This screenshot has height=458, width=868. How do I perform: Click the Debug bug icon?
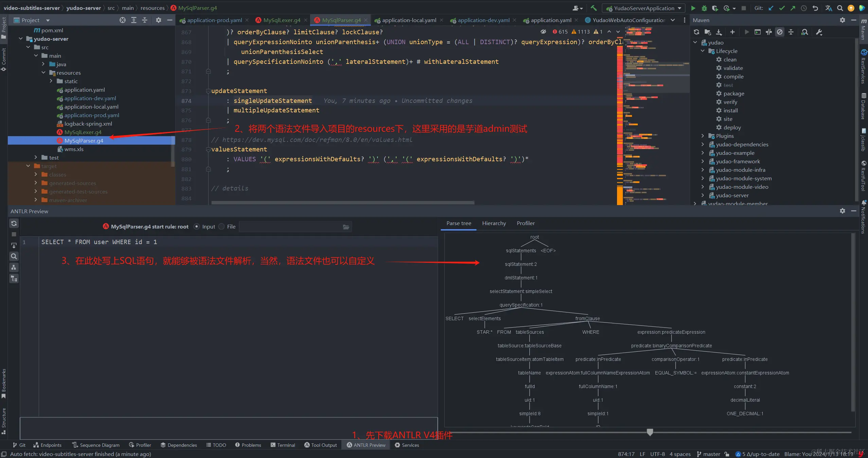(704, 8)
